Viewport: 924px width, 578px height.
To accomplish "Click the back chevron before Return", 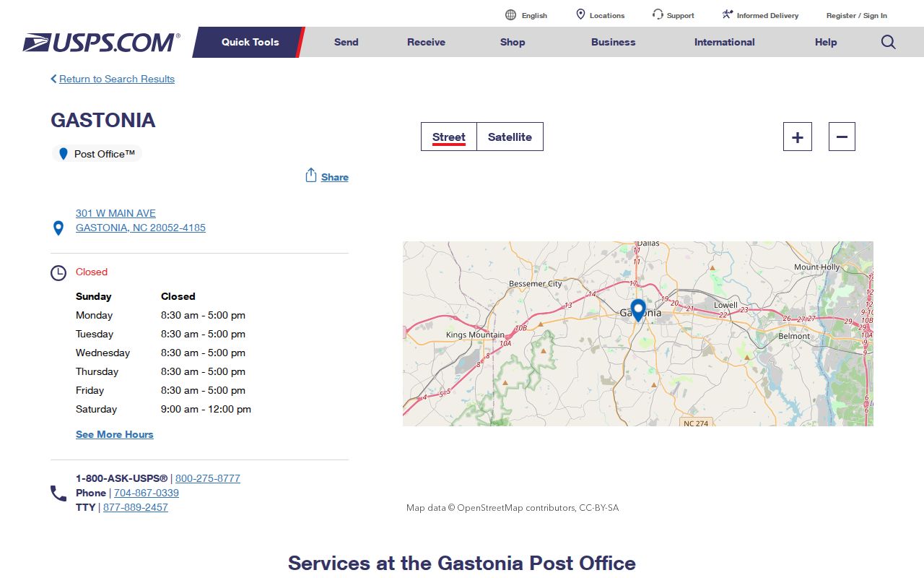I will (53, 79).
